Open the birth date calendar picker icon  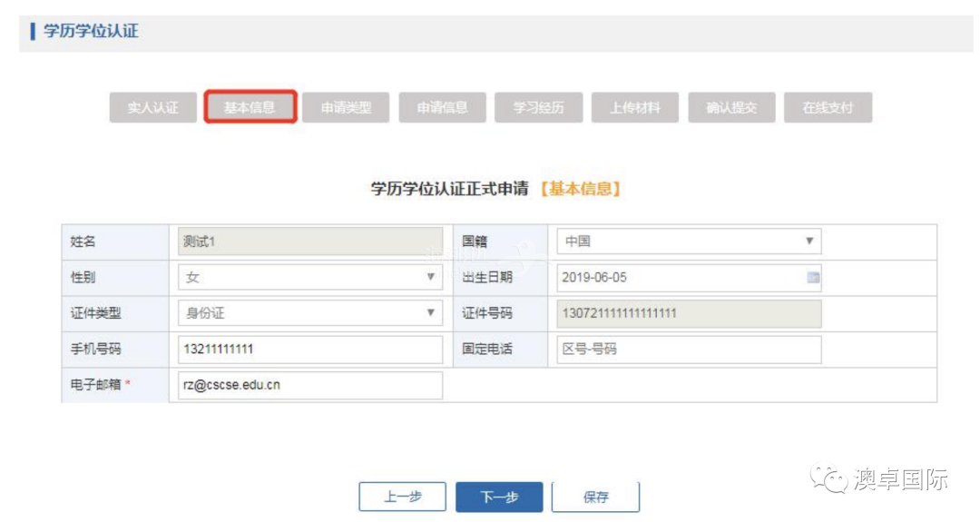pyautogui.click(x=813, y=278)
